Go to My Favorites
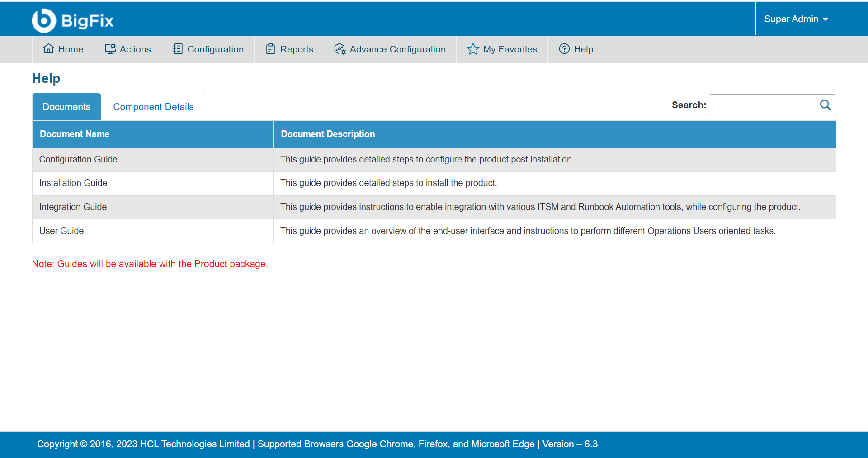Viewport: 868px width, 458px height. (502, 49)
